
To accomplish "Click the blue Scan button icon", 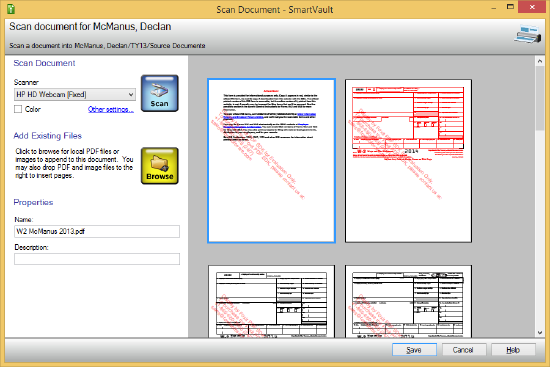I will (x=160, y=93).
